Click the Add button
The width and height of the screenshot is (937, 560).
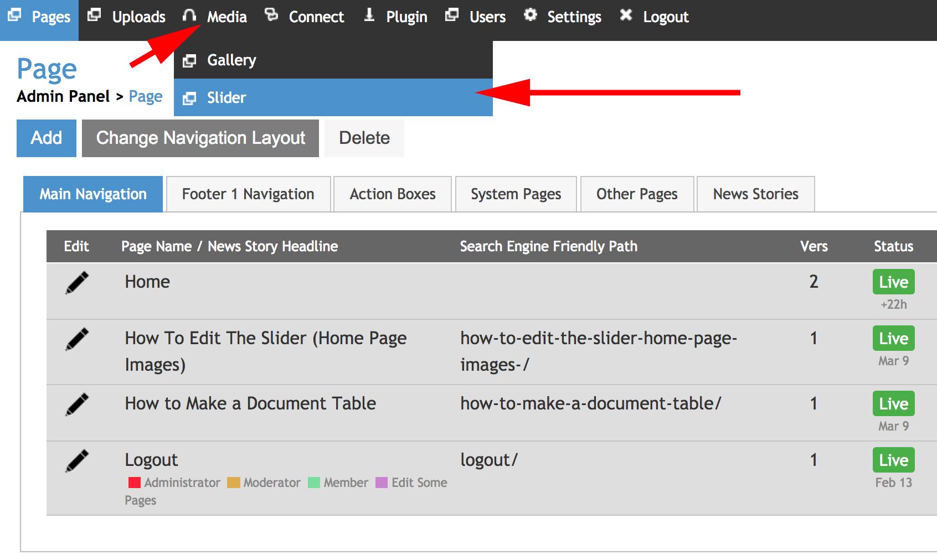click(x=46, y=138)
